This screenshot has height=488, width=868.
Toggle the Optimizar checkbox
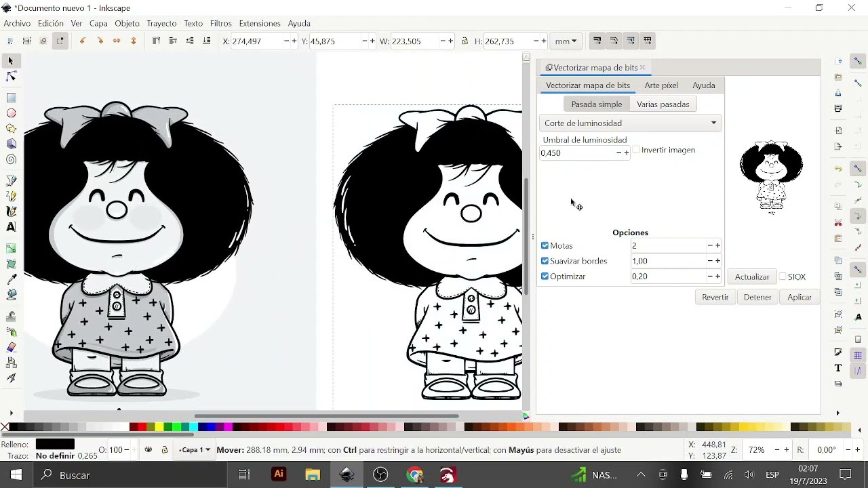pos(545,277)
